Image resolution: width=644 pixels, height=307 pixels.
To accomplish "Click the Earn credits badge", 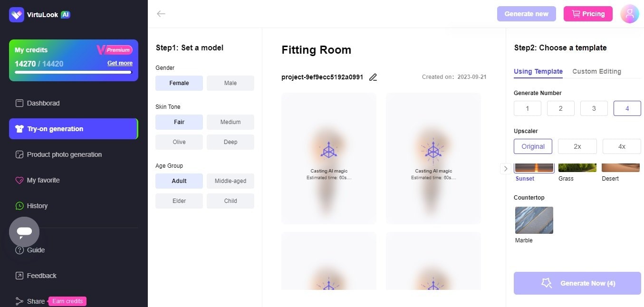I will [67, 301].
